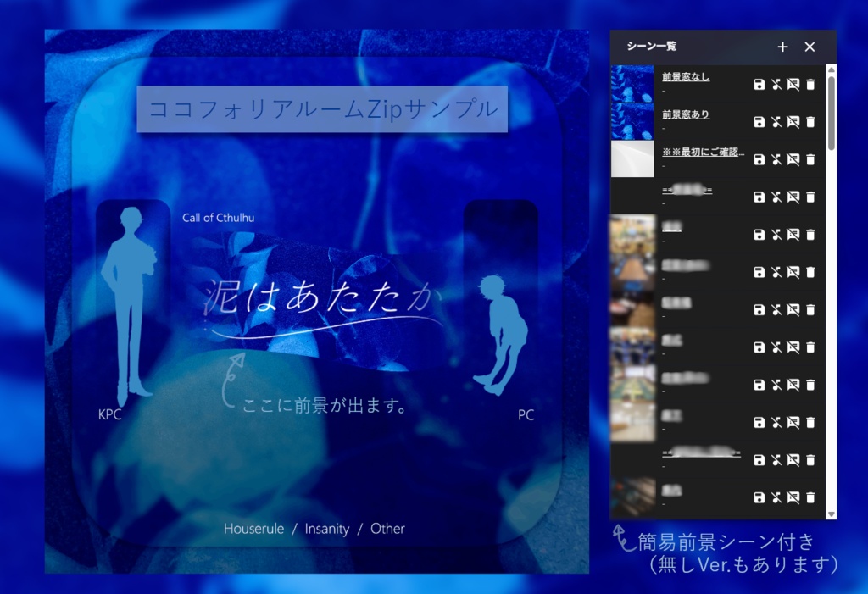
Task: Select the white ※※最初にご確認 thumbnail
Action: [632, 158]
